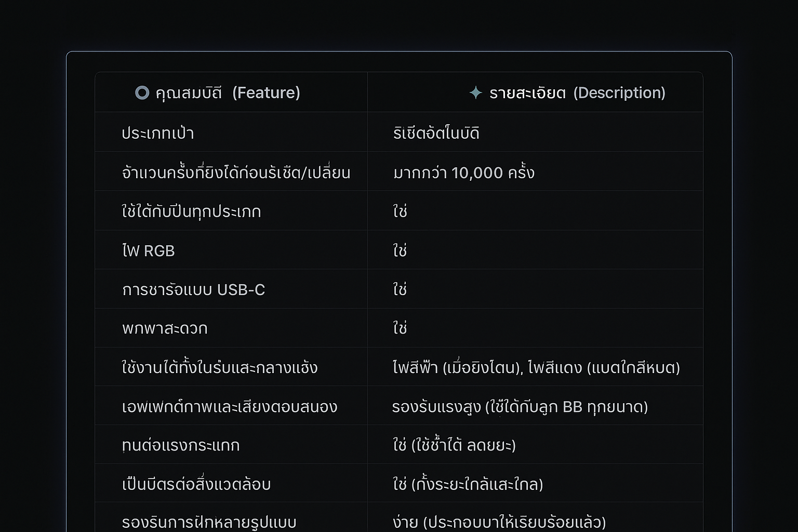Select the description mentioning BB pellets
The width and height of the screenshot is (798, 532).
tap(520, 406)
